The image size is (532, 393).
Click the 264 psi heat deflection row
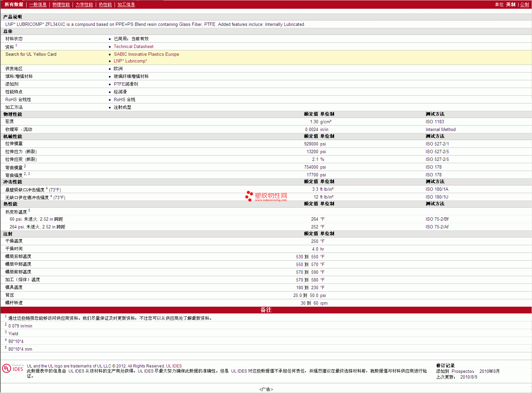pos(266,227)
